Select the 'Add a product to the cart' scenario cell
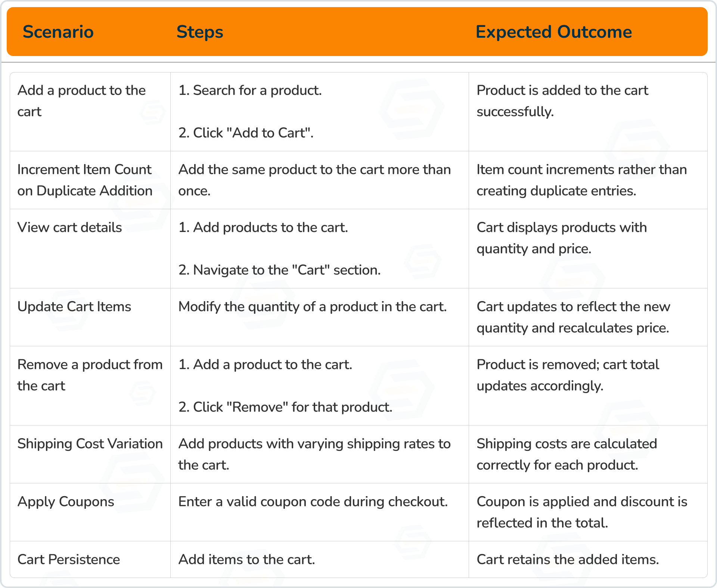The image size is (717, 588). pos(90,112)
